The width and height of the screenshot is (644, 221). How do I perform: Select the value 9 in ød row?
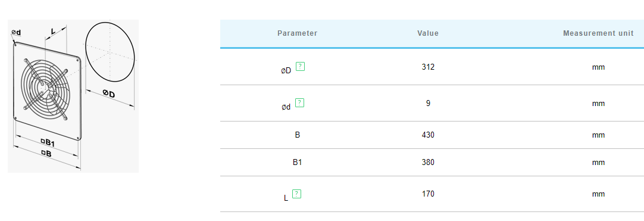coord(428,103)
